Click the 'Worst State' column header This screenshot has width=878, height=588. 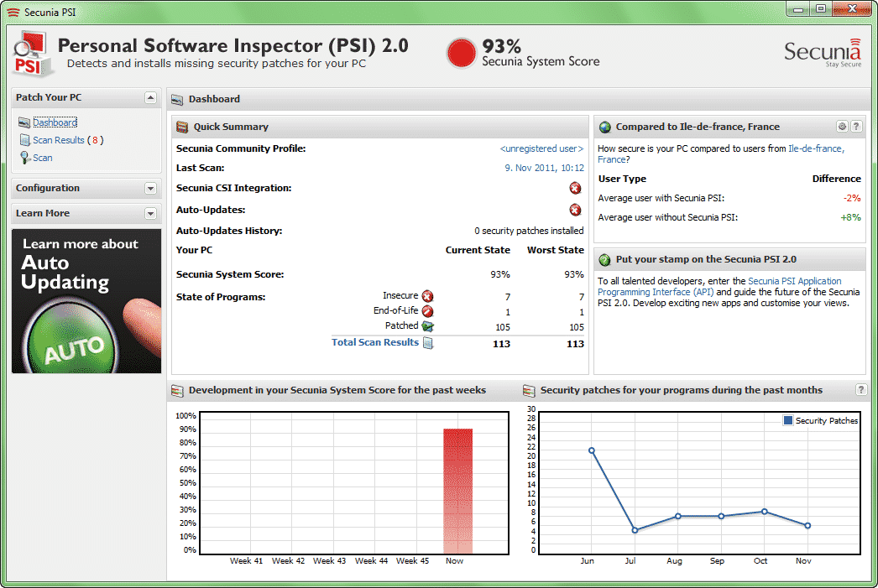556,250
